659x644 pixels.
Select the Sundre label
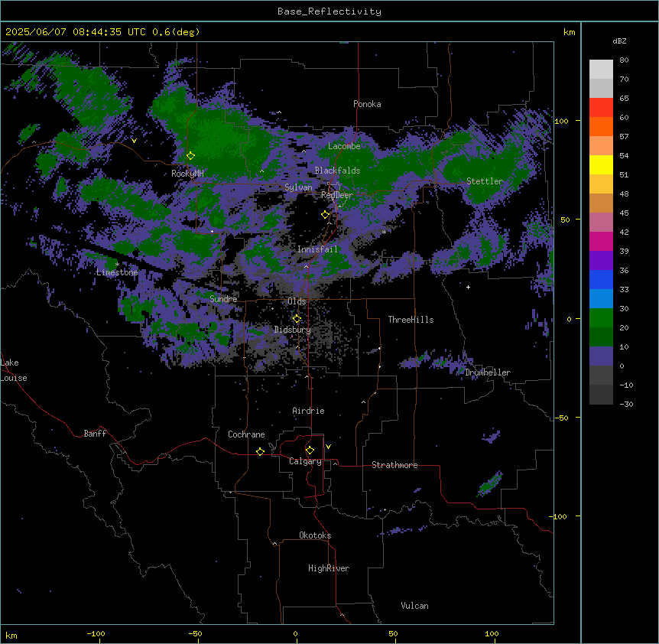[x=223, y=299]
